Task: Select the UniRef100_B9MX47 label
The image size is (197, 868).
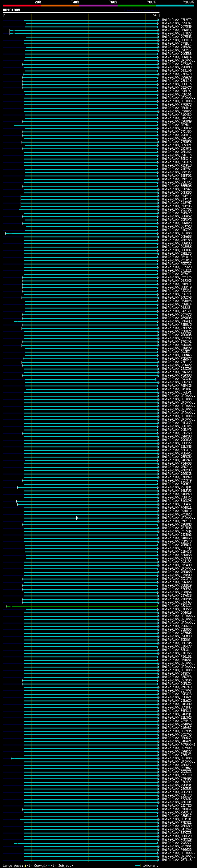Action: click(x=177, y=159)
